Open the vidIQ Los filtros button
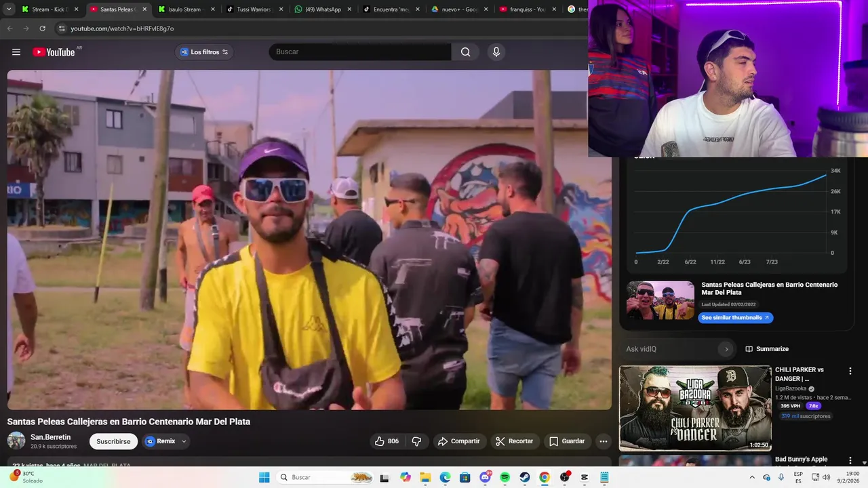 [204, 52]
